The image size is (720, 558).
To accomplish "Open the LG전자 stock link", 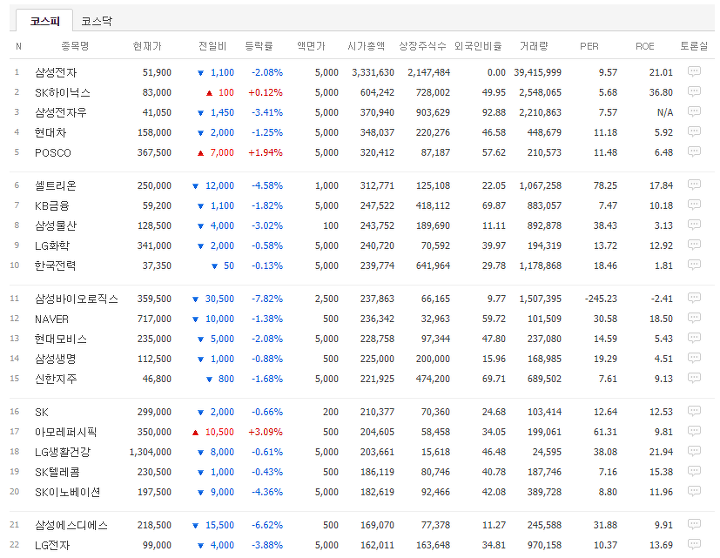I will pyautogui.click(x=52, y=545).
